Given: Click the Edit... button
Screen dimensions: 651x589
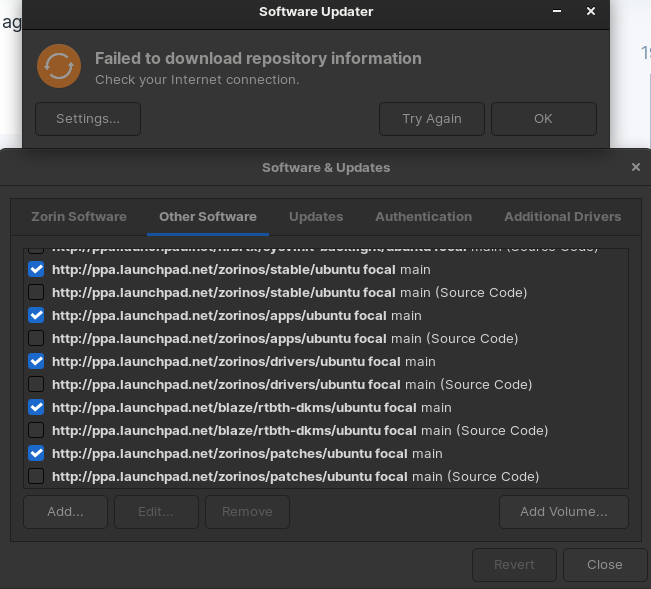Looking at the screenshot, I should (157, 512).
